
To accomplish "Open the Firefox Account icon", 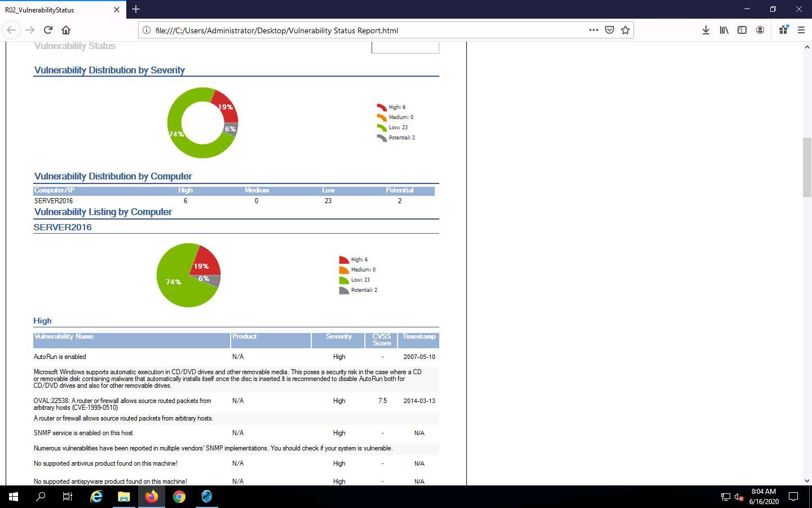I will coord(760,30).
